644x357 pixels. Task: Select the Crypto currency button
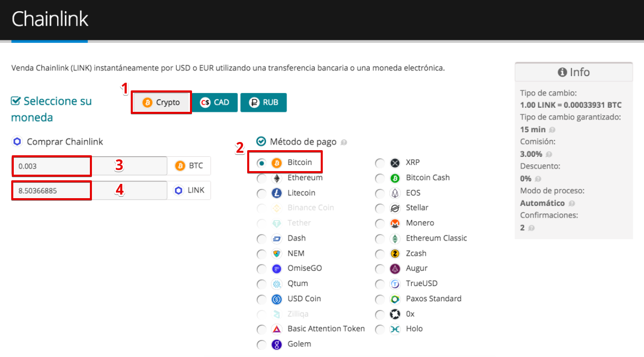pyautogui.click(x=161, y=102)
